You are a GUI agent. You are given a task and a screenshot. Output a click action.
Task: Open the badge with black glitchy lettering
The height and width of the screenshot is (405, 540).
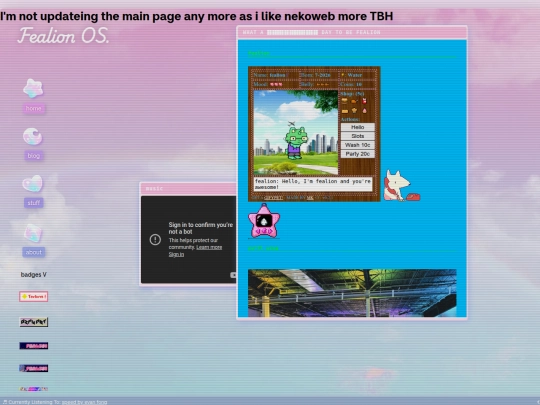[33, 322]
